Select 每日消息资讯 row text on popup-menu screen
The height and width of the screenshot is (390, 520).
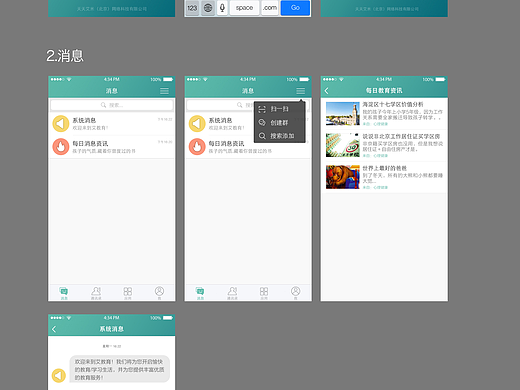coord(227,144)
